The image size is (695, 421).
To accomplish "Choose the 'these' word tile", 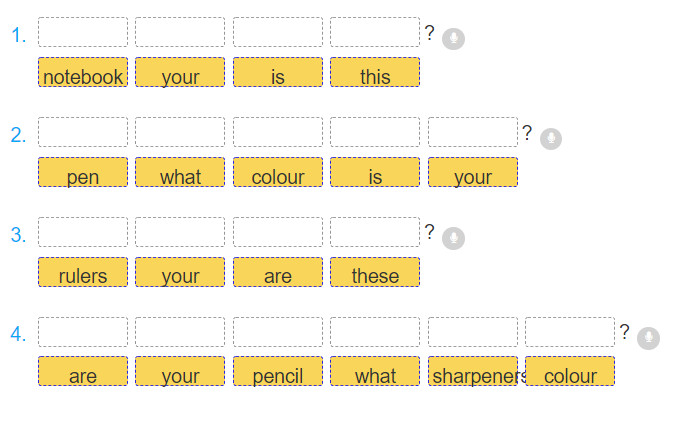I will point(375,272).
